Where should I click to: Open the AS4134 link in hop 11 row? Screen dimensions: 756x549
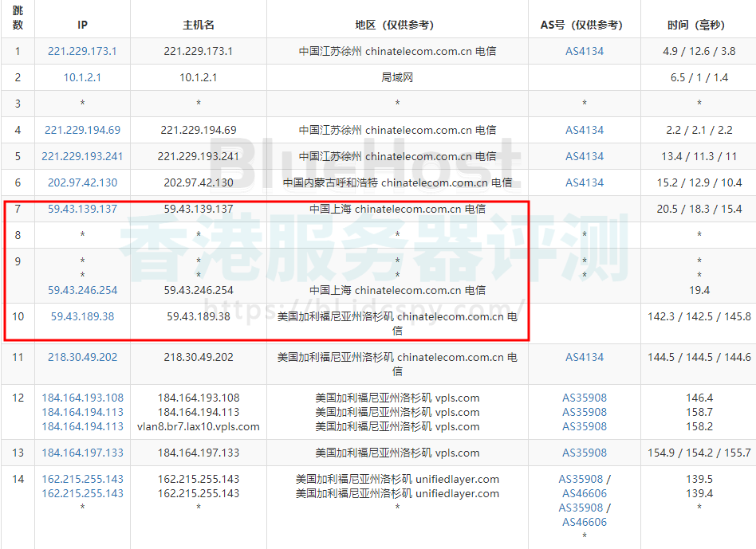[x=585, y=357]
